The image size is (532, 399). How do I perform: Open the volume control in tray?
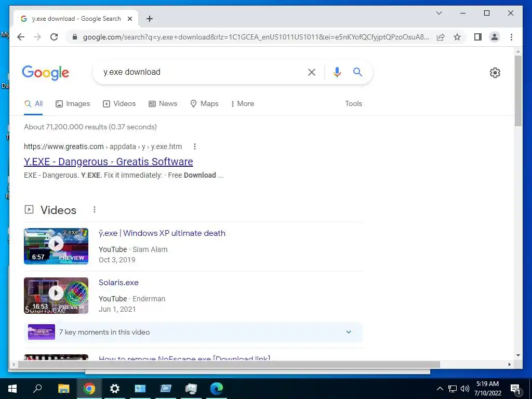pos(465,389)
